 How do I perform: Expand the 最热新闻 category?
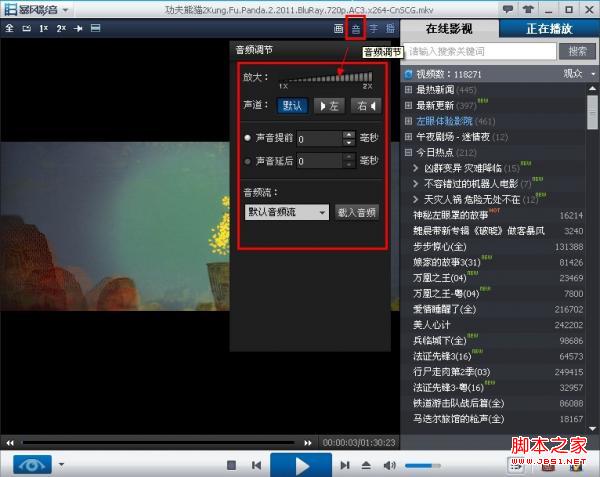[408, 90]
